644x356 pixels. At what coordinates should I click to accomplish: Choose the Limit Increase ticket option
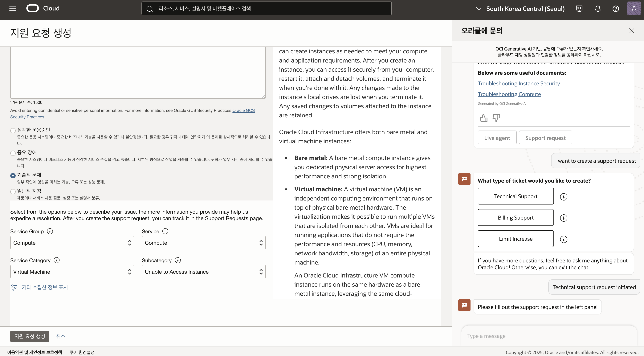[516, 239]
